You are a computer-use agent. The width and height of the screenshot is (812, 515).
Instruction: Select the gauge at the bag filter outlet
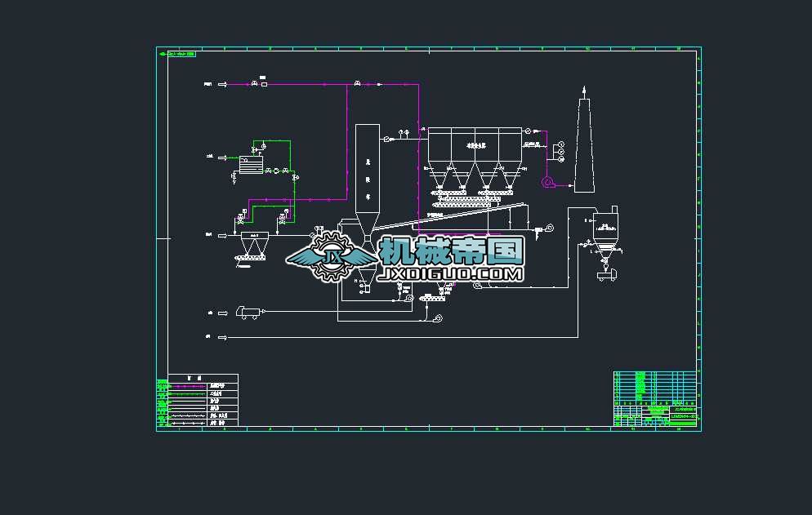click(x=528, y=131)
